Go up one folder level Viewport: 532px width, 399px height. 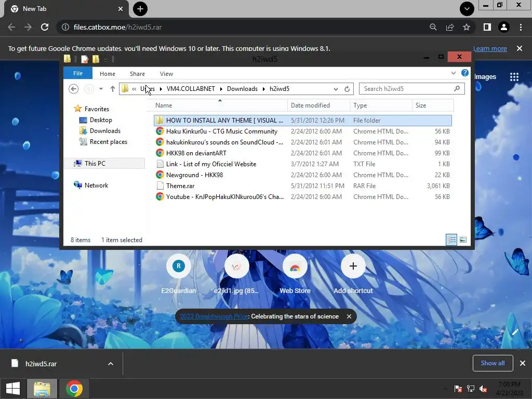pos(113,89)
